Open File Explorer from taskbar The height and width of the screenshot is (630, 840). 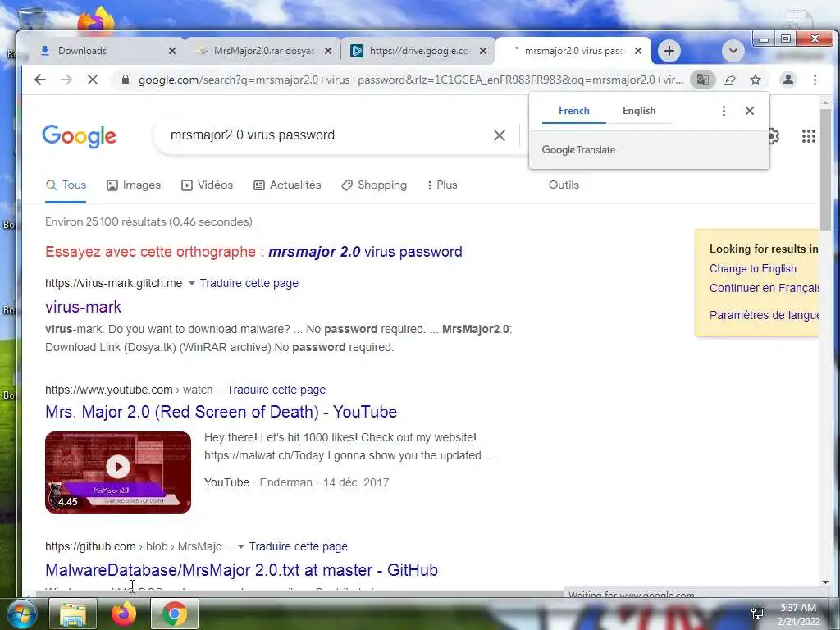(x=73, y=614)
